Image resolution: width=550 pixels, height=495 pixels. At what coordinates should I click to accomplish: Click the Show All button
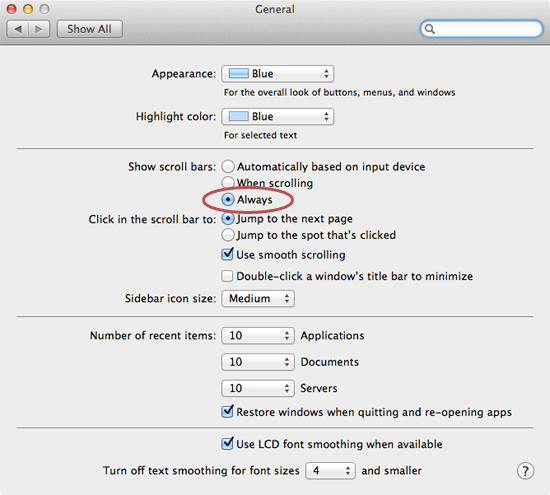coord(89,29)
